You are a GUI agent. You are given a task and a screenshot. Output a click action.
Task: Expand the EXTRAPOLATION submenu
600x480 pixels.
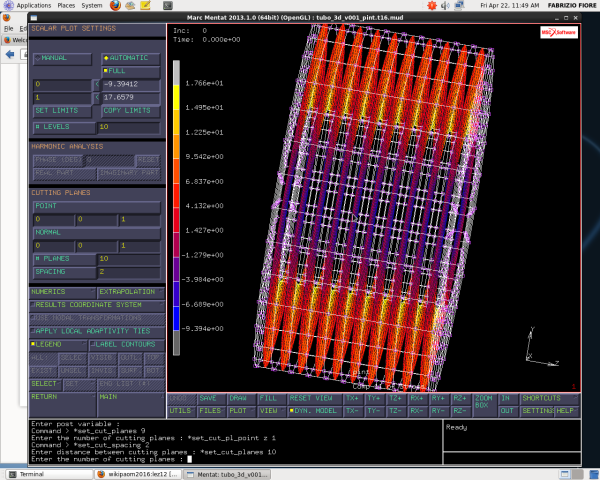pos(130,292)
